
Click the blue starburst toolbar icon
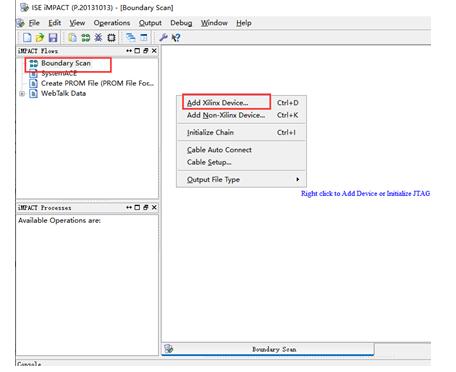[x=98, y=37]
